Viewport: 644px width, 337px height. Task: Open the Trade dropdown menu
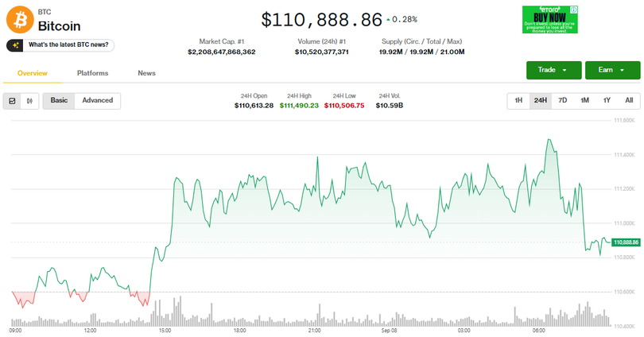click(553, 70)
